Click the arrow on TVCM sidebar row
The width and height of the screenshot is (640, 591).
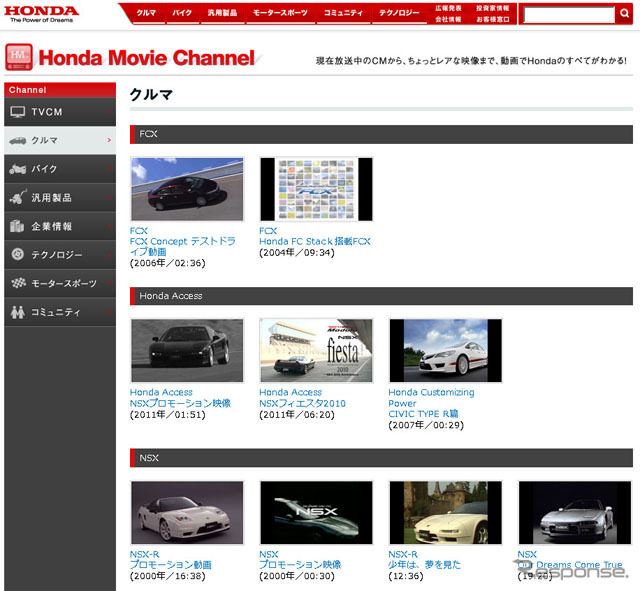109,111
